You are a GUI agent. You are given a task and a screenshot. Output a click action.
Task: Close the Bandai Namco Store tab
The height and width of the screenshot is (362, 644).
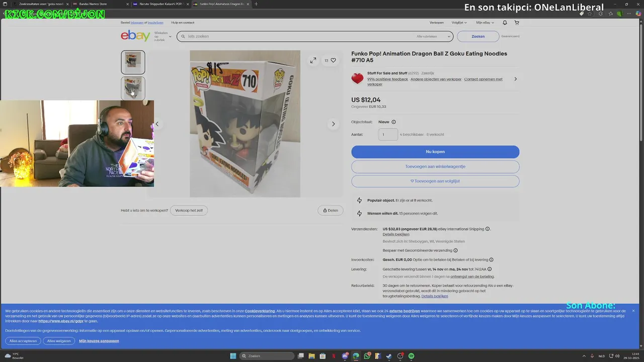pos(127,4)
